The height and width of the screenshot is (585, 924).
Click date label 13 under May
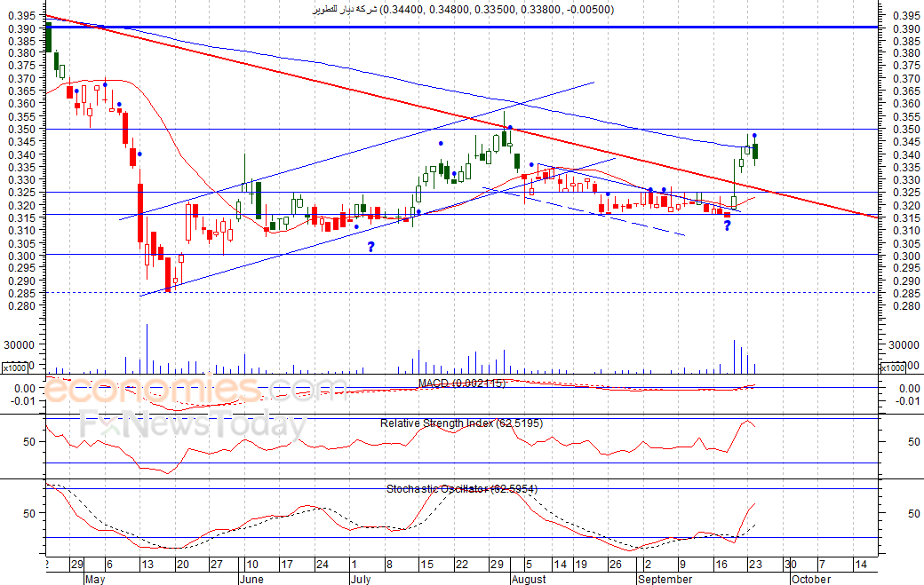147,565
